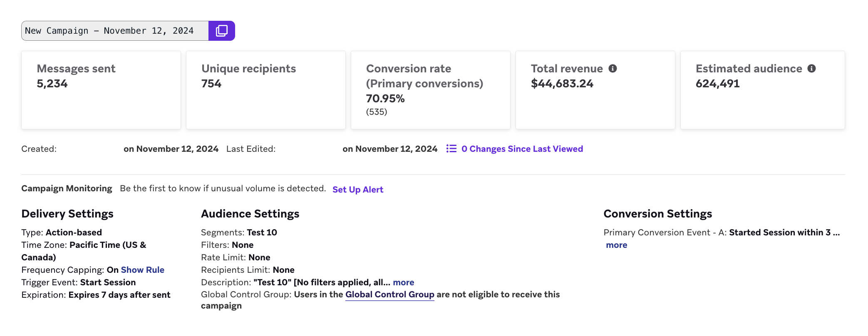Click the 70.95% conversion rate value
The image size is (868, 336).
click(x=385, y=99)
